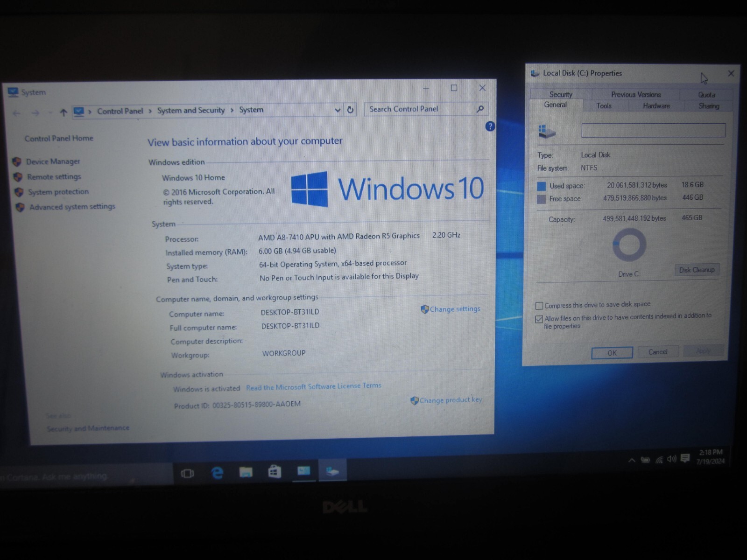This screenshot has height=560, width=747.
Task: Click the computer icon in address bar
Action: 79,112
